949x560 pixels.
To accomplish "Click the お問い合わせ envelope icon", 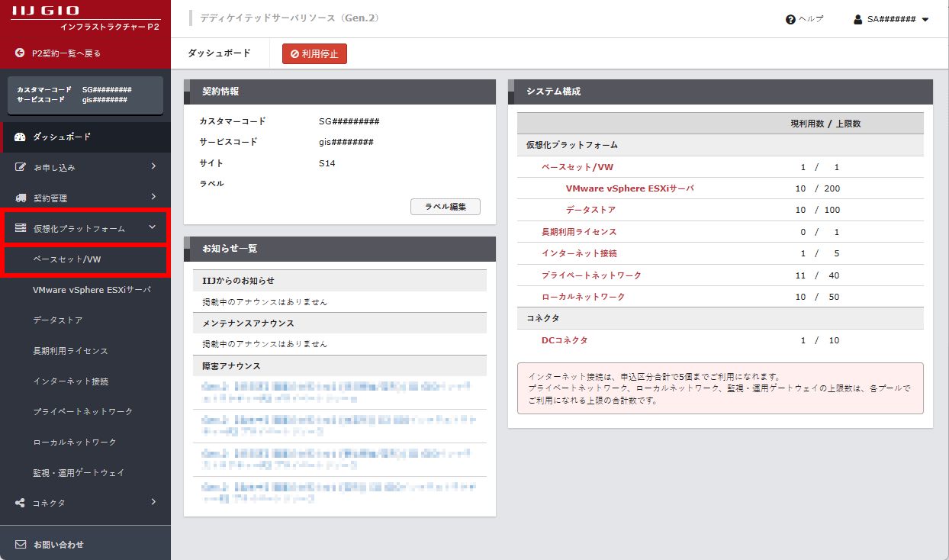I will [21, 545].
